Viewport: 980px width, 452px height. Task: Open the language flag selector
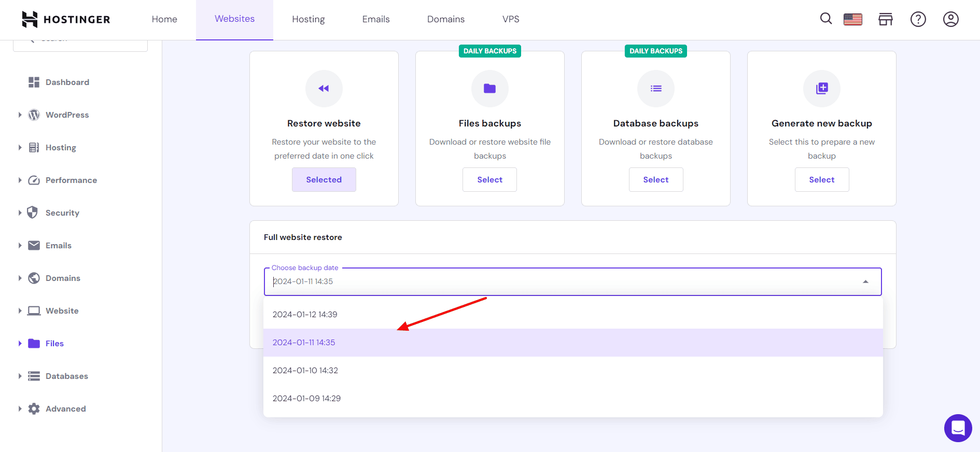pyautogui.click(x=852, y=20)
